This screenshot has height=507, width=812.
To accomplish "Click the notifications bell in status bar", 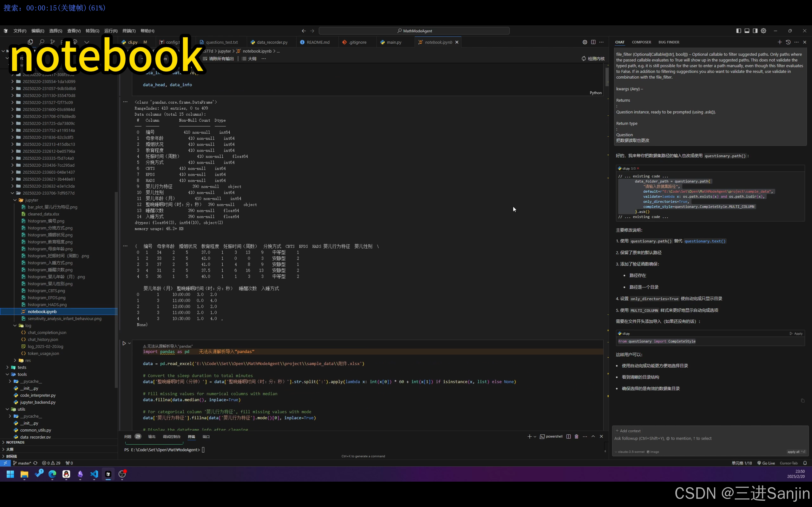I will click(x=805, y=463).
